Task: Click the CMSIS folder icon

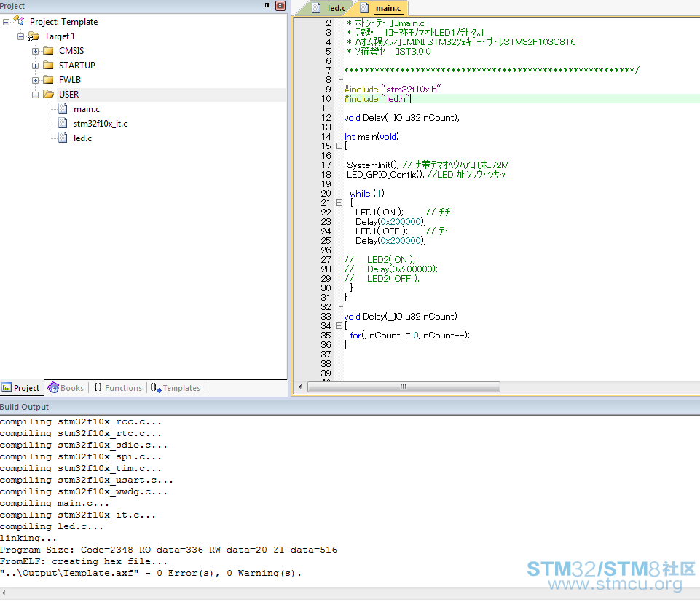Action: tap(48, 51)
